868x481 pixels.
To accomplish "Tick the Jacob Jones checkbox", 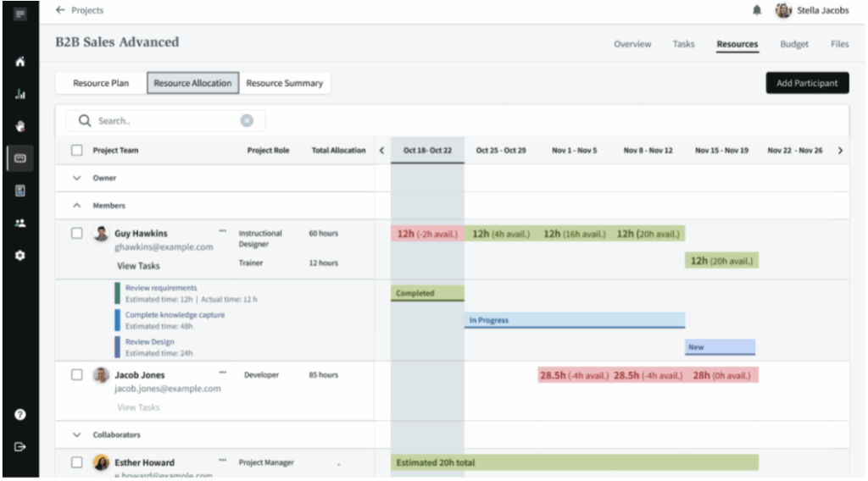I will tap(77, 374).
